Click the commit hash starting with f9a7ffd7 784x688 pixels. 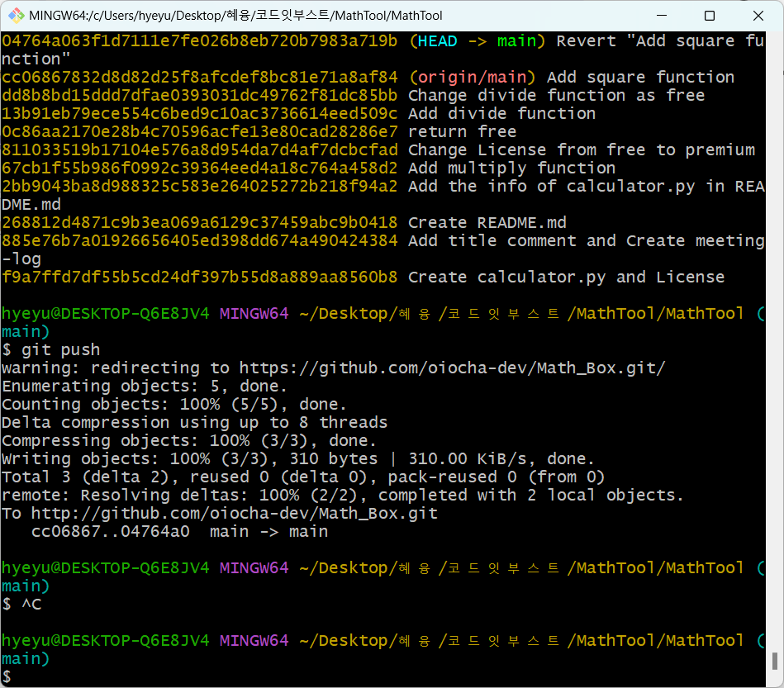[200, 277]
